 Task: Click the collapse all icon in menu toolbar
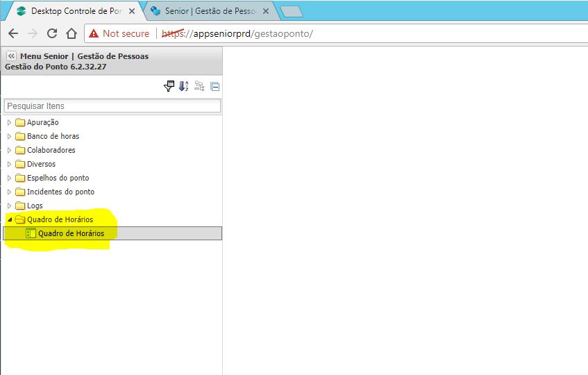coord(215,87)
